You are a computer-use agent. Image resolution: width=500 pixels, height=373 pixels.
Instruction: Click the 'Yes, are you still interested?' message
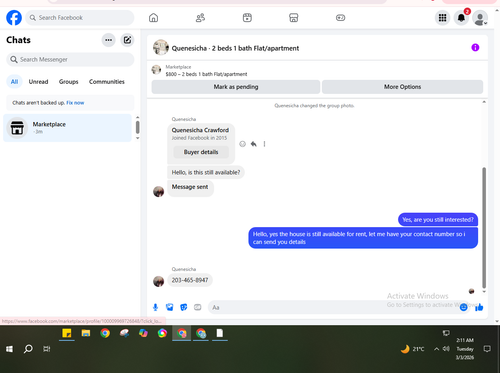pos(438,220)
